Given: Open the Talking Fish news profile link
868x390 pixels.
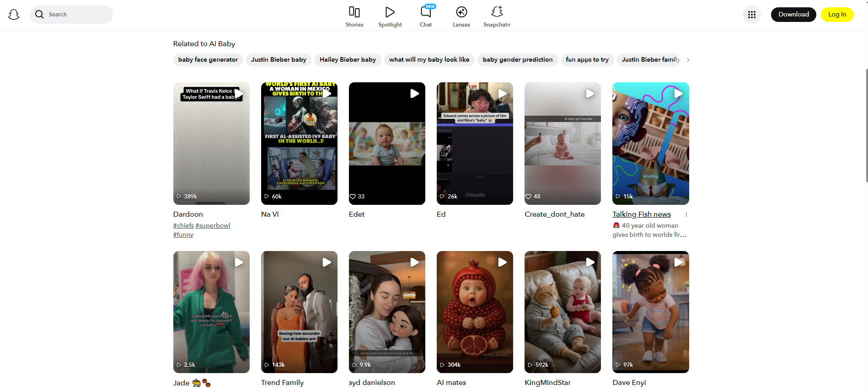Looking at the screenshot, I should pos(641,214).
